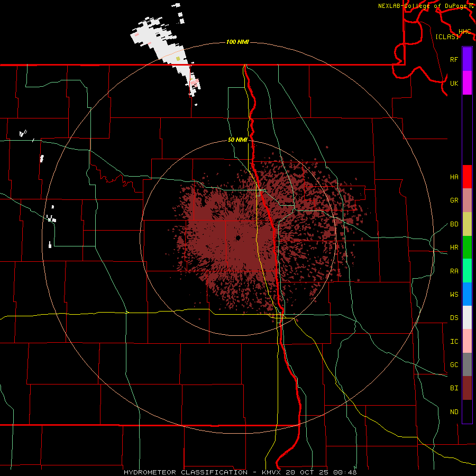This screenshot has width=476, height=476.
Task: Click the BI dark red legend swatch
Action: click(x=467, y=388)
